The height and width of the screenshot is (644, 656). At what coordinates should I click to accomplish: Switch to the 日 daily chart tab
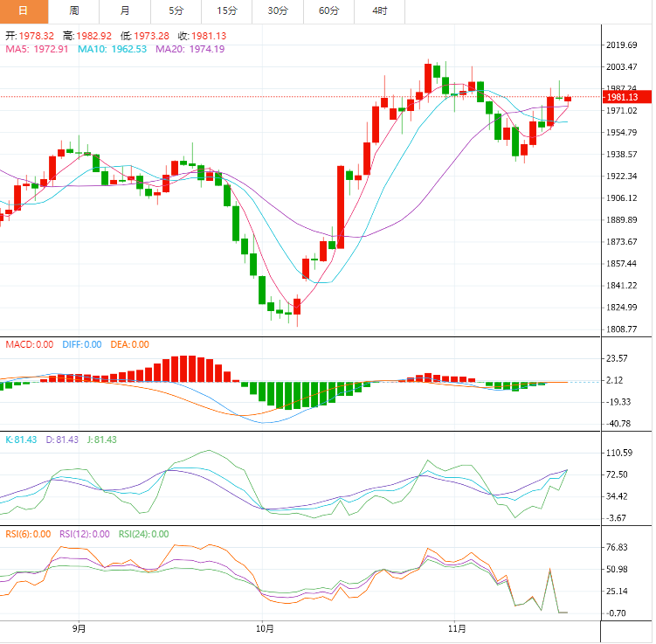pyautogui.click(x=24, y=10)
